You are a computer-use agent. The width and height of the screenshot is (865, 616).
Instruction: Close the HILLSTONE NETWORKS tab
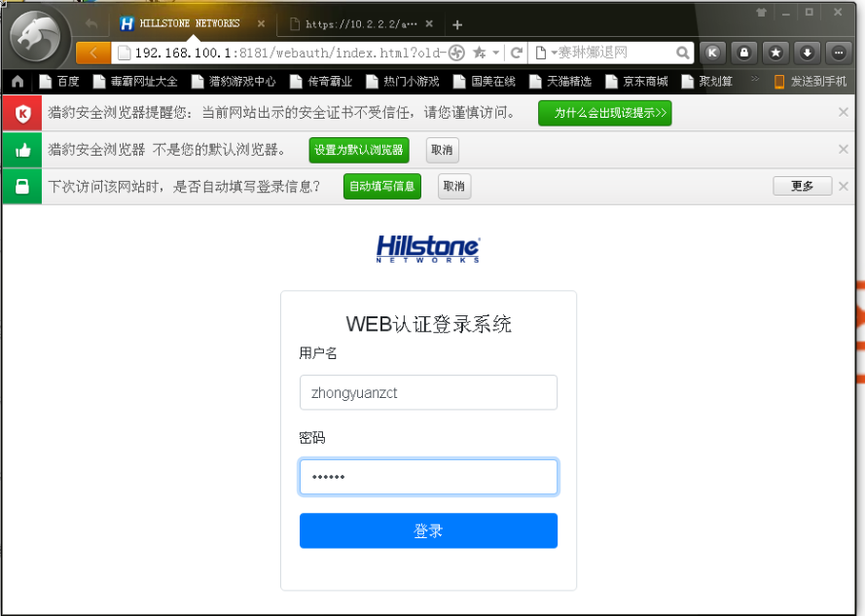[x=261, y=23]
